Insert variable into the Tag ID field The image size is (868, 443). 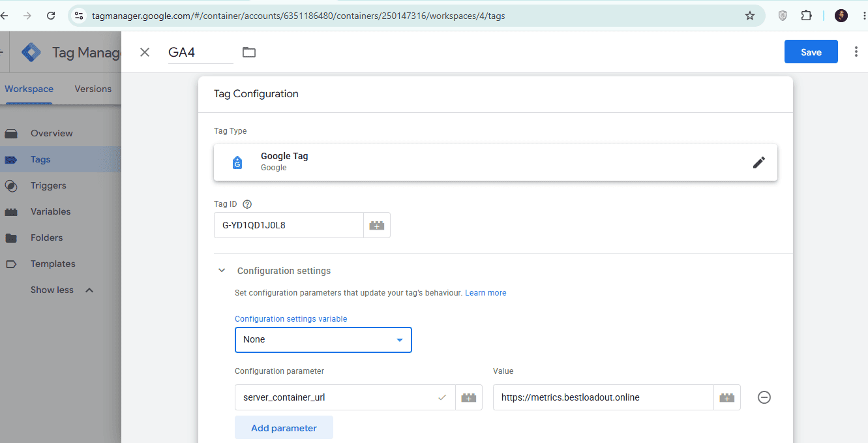(x=377, y=225)
